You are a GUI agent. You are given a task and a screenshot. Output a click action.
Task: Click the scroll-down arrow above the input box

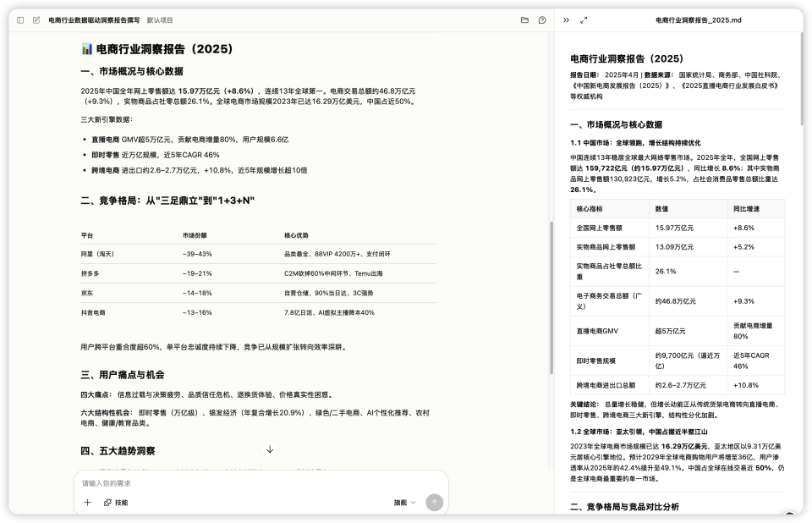point(269,449)
